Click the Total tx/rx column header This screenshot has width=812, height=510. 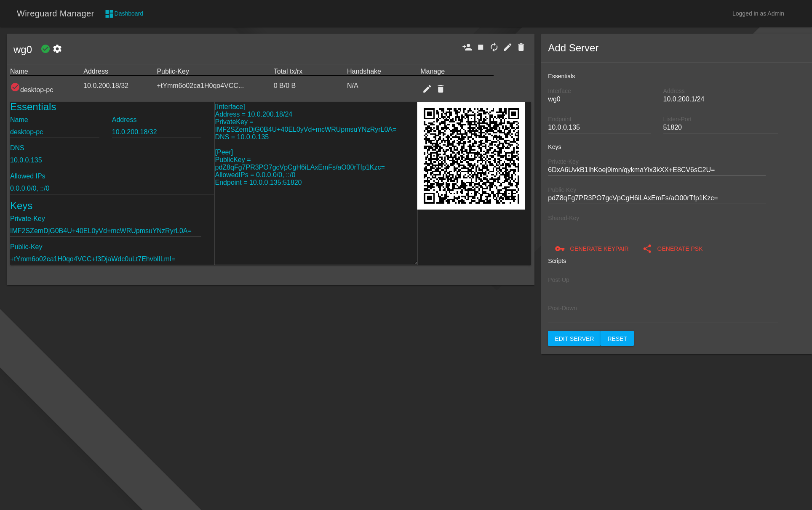point(288,71)
